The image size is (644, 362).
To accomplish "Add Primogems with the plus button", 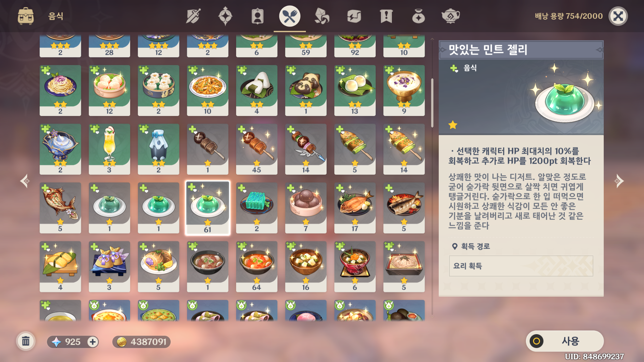I will tap(93, 342).
